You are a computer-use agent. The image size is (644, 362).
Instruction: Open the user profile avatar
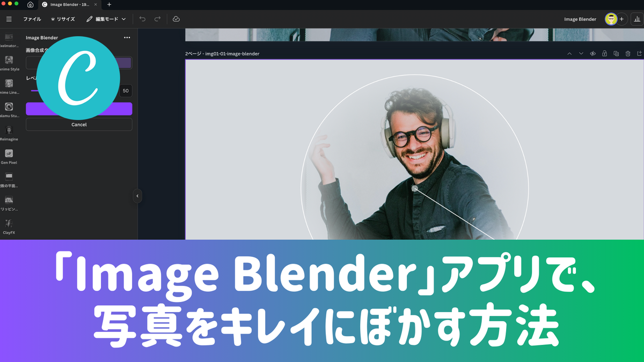611,19
